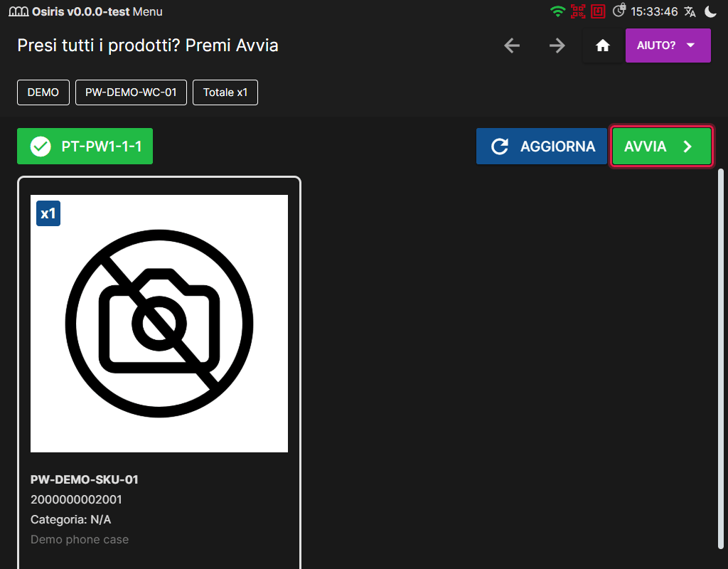The height and width of the screenshot is (569, 728).
Task: Open the language translate icon
Action: (690, 11)
